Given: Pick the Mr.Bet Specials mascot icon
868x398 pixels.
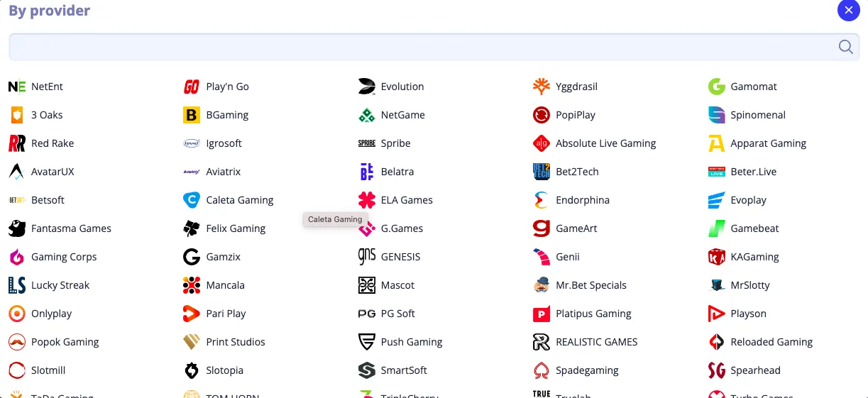Looking at the screenshot, I should 542,285.
